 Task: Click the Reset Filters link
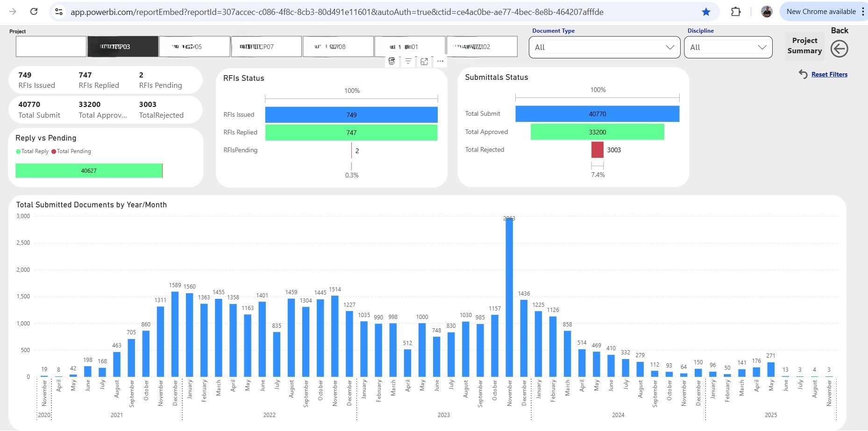[829, 74]
